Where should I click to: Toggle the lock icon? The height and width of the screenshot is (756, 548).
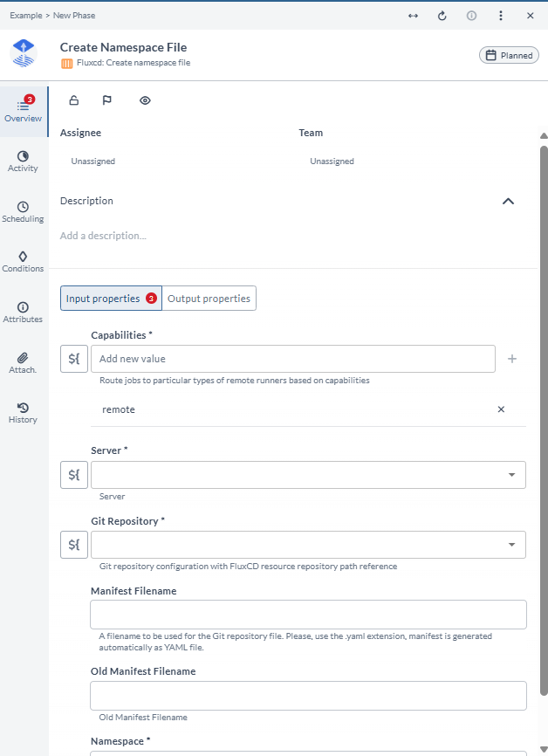point(74,100)
